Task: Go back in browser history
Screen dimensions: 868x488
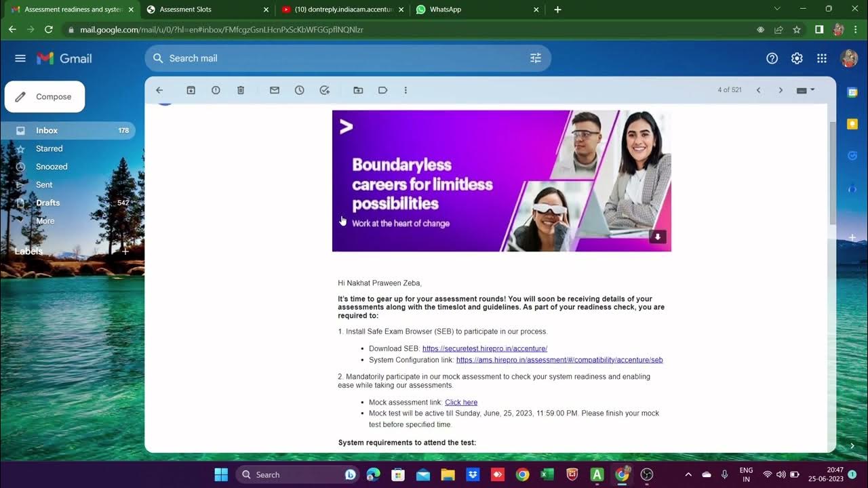Action: pos(12,30)
